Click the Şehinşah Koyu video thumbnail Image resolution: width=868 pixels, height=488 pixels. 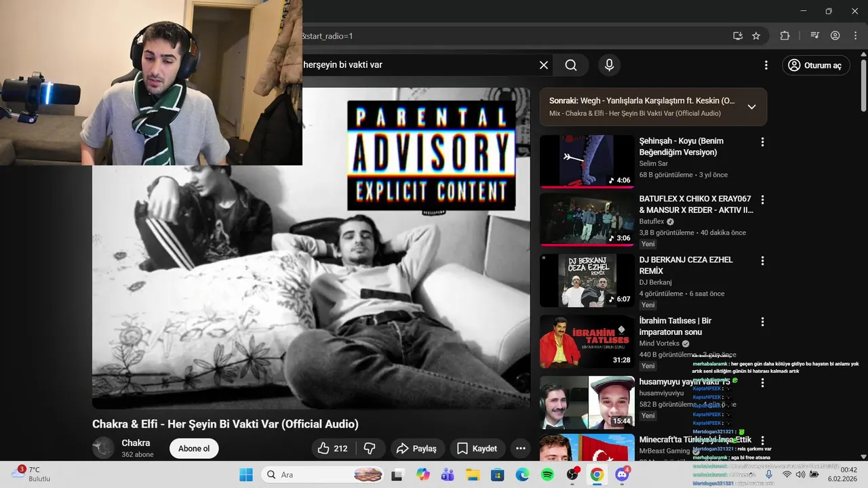pos(587,161)
